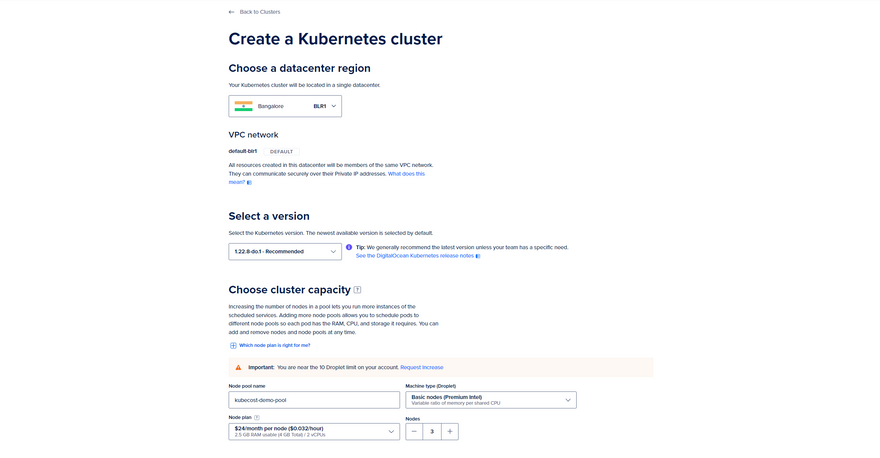Decrease node count with minus button

click(414, 432)
